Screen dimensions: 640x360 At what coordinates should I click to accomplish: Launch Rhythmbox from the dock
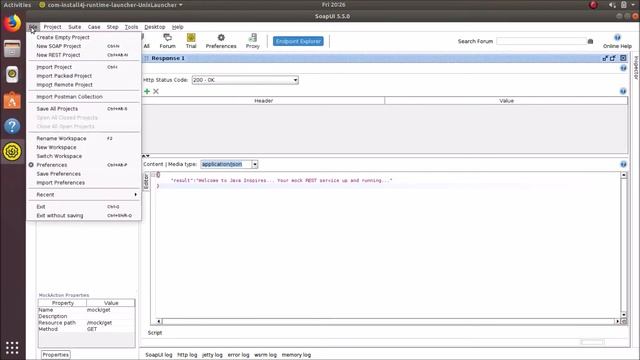click(x=12, y=74)
